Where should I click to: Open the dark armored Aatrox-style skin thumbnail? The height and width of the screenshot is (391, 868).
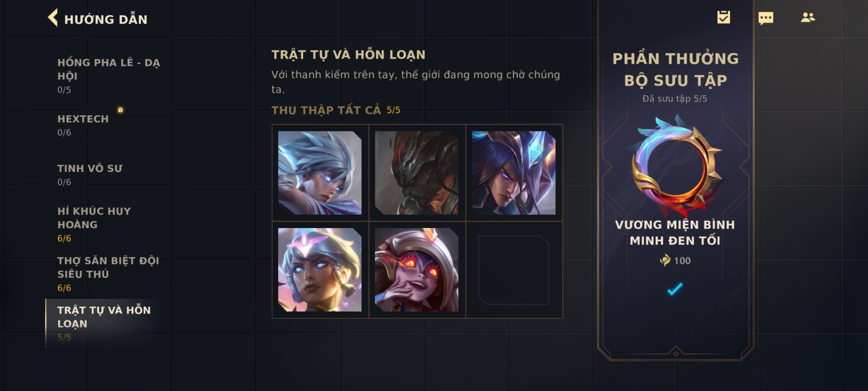[x=417, y=173]
